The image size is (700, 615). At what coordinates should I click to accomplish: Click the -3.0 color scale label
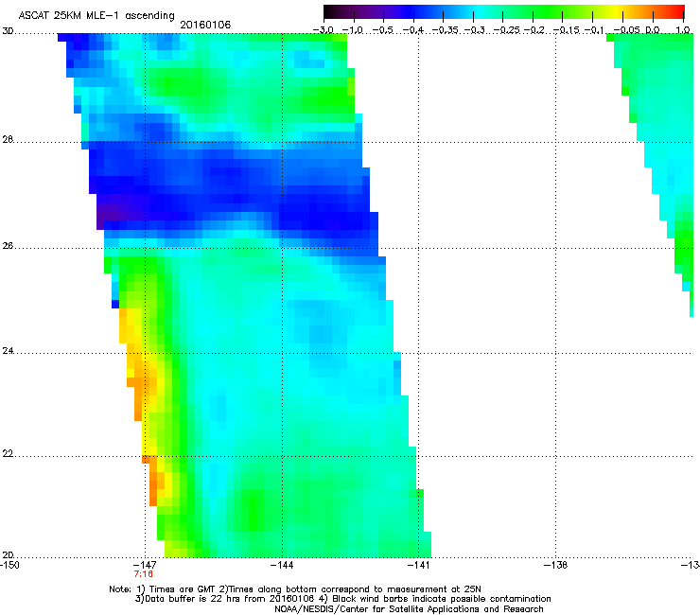click(323, 30)
